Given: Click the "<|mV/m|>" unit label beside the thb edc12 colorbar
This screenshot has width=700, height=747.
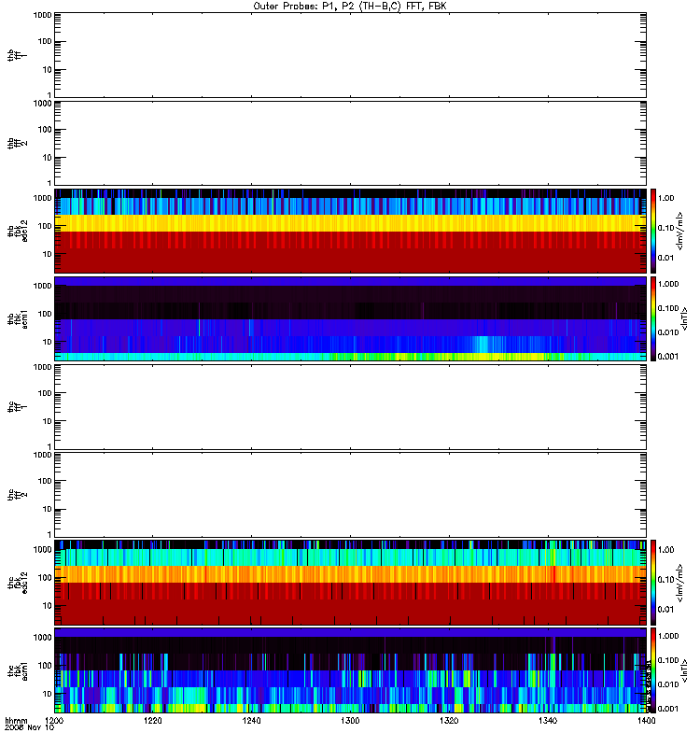Looking at the screenshot, I should point(680,231).
